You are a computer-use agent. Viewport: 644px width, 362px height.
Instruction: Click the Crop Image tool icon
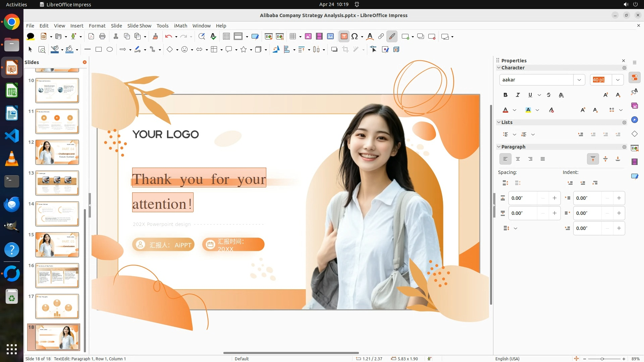coord(345,50)
